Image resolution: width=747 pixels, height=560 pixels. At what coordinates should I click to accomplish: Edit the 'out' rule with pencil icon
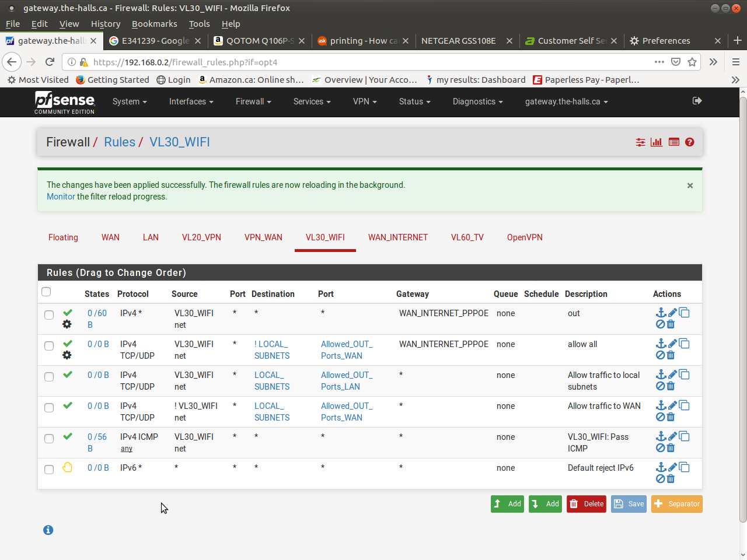(672, 313)
